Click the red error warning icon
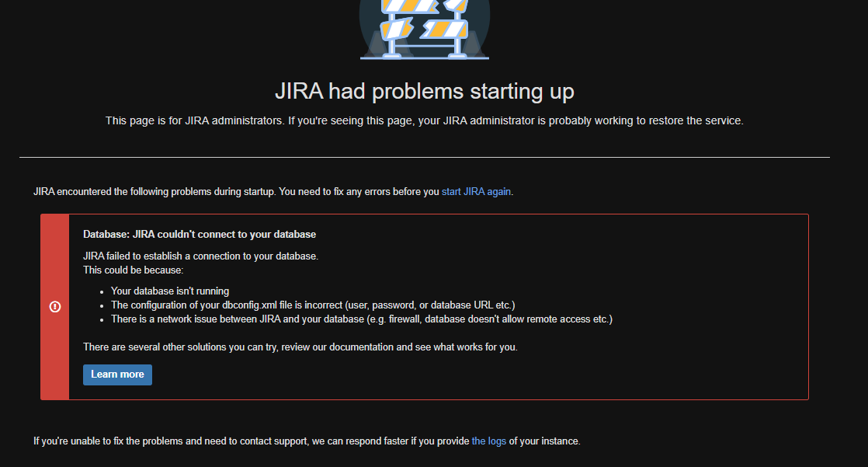Screen dimensions: 868x467 tap(55, 307)
